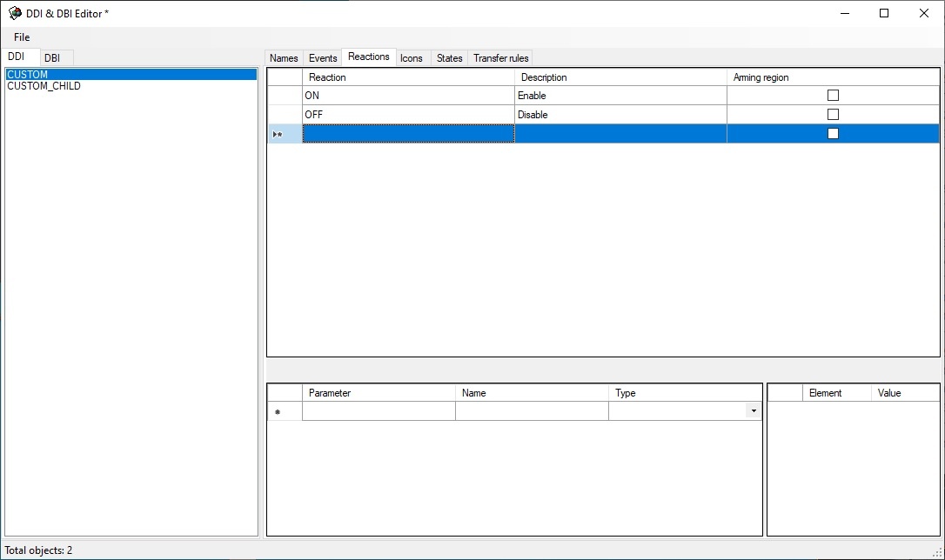Switch to the DBI tab
This screenshot has width=945, height=560.
(x=52, y=58)
